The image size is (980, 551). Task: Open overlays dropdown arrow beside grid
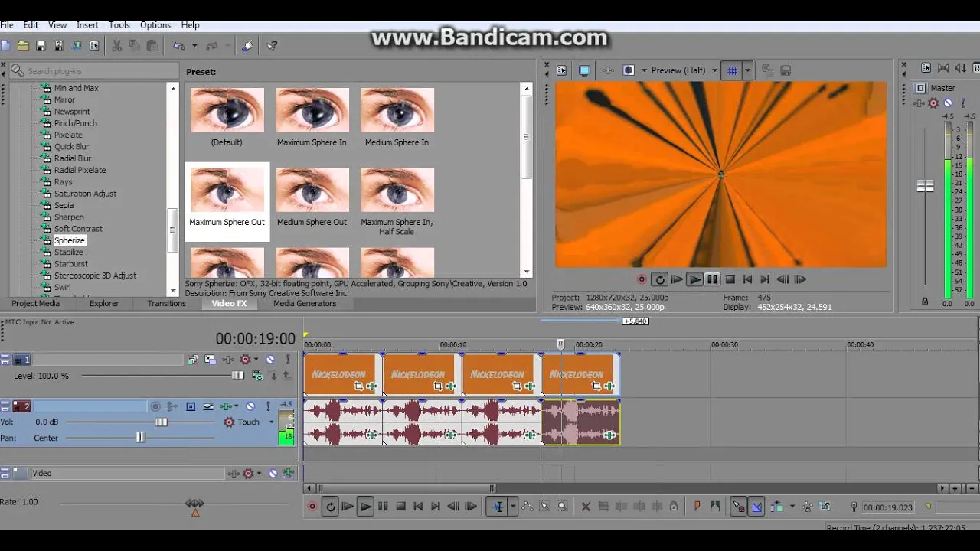(x=747, y=70)
